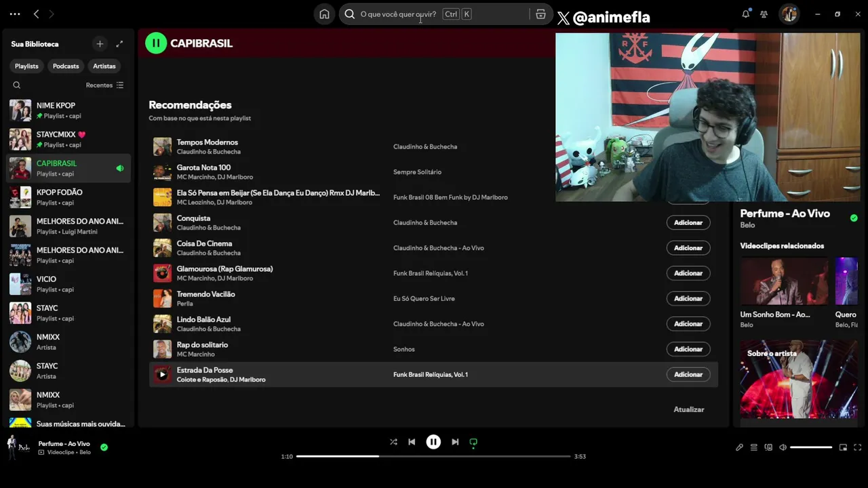Add Tremendo Vacilão to the playlist
This screenshot has width=868, height=488.
tap(688, 298)
